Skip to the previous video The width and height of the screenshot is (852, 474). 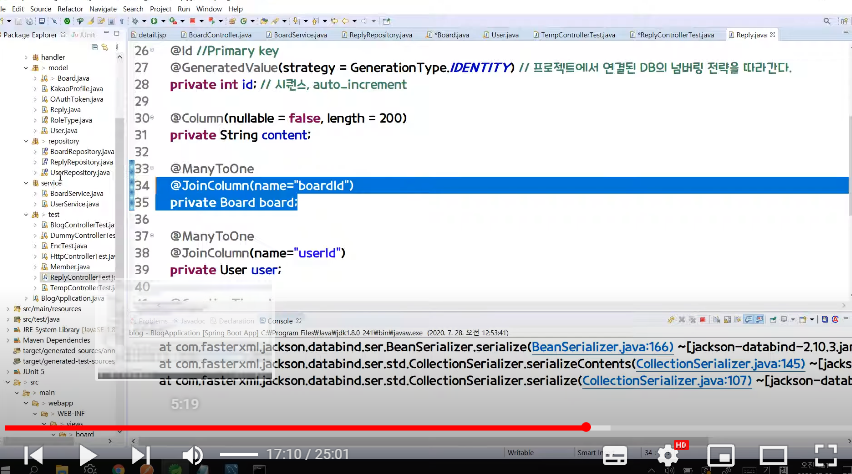point(33,455)
